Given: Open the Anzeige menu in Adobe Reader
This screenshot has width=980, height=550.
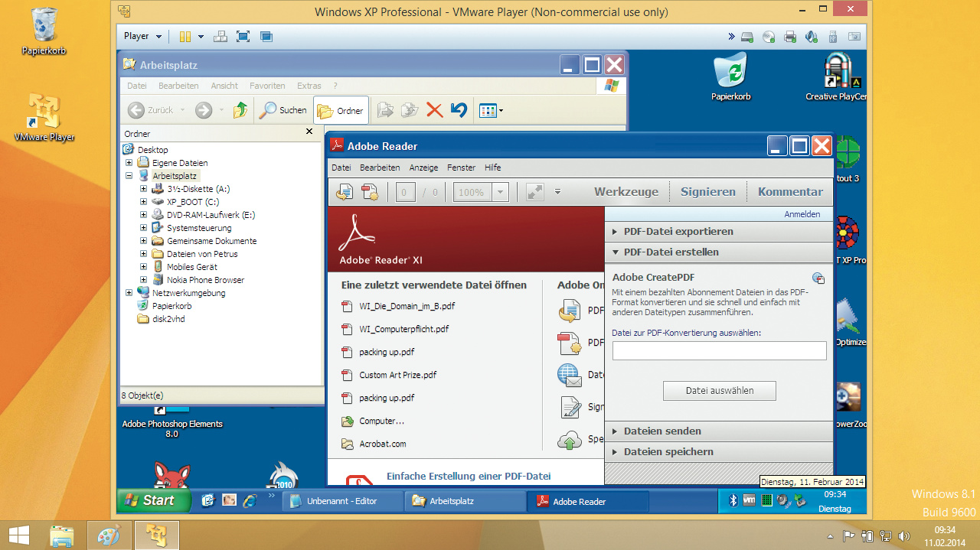Looking at the screenshot, I should tap(423, 168).
